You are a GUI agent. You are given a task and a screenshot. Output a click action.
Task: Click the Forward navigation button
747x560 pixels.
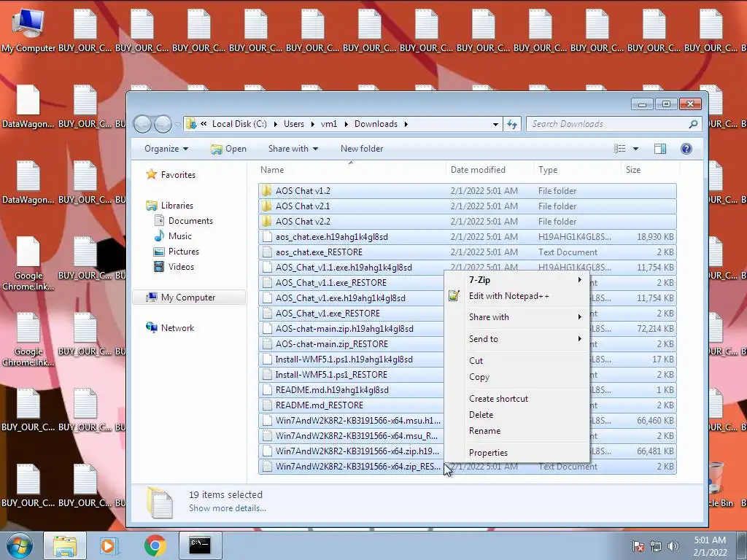click(163, 124)
